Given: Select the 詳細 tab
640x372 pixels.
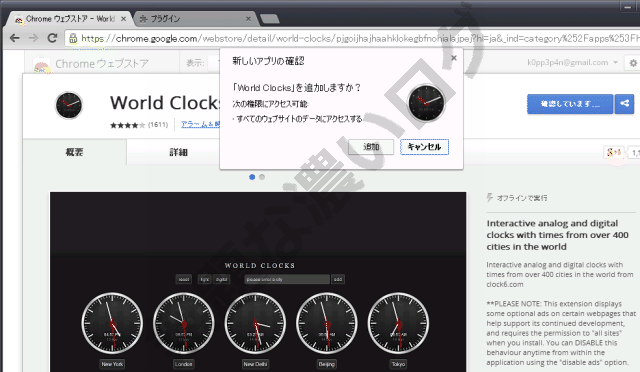Looking at the screenshot, I should point(178,152).
